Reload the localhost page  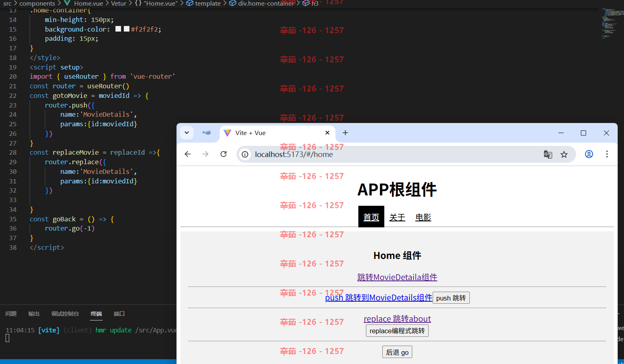(x=224, y=154)
